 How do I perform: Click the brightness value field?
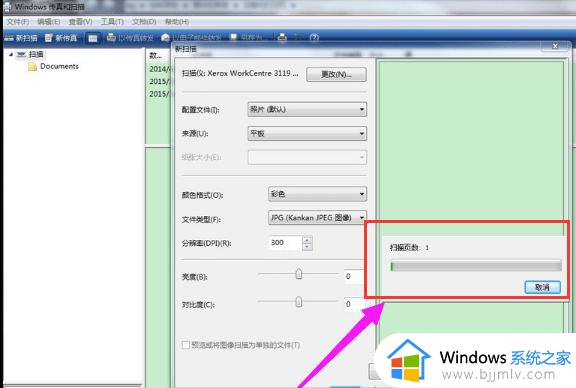point(353,276)
